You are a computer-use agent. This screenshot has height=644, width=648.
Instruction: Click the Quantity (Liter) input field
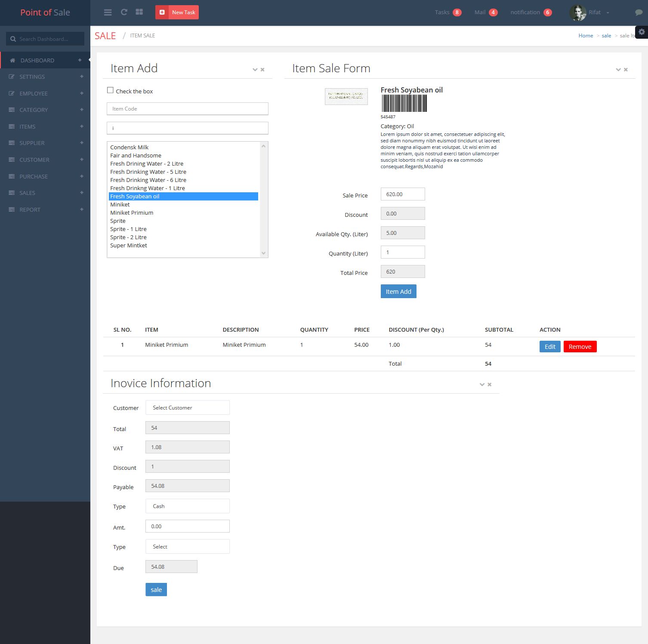pyautogui.click(x=402, y=253)
